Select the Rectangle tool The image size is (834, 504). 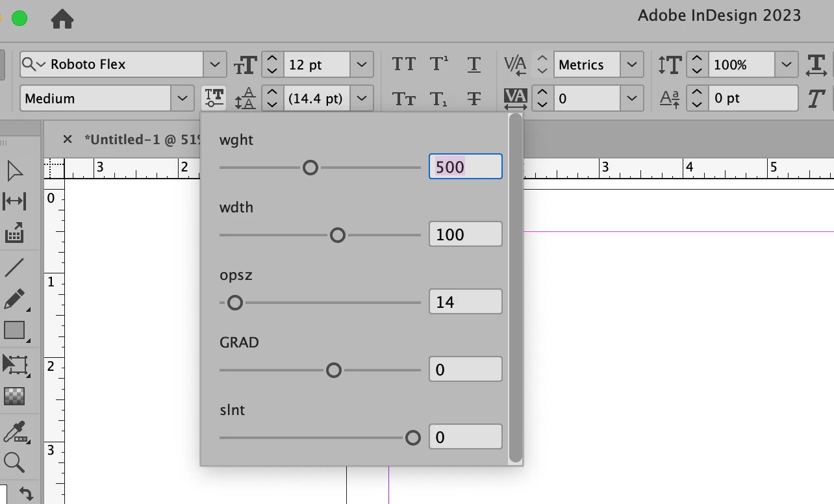tap(14, 331)
